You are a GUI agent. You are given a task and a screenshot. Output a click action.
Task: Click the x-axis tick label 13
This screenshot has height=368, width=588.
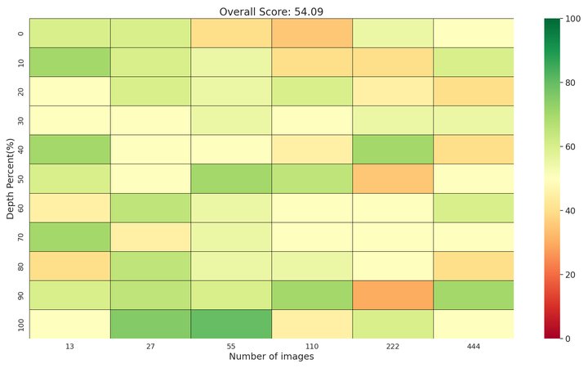[x=69, y=346]
